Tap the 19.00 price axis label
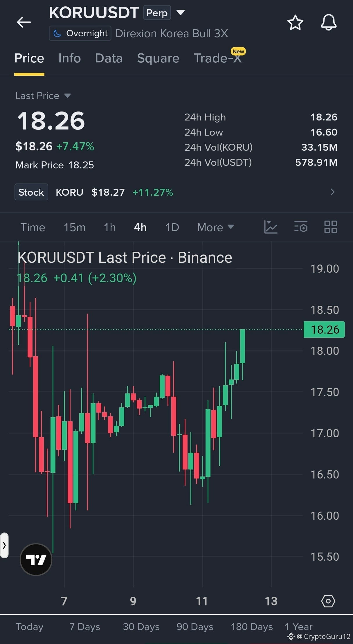The width and height of the screenshot is (353, 644). point(325,269)
